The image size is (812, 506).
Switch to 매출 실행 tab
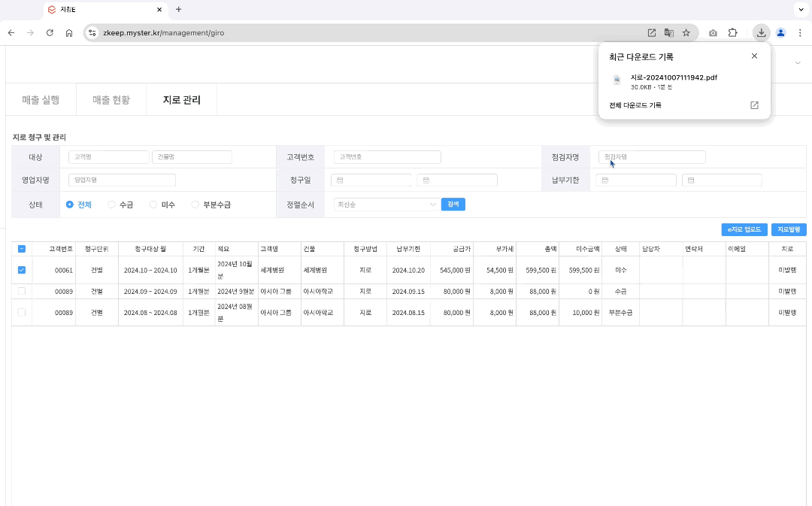41,99
